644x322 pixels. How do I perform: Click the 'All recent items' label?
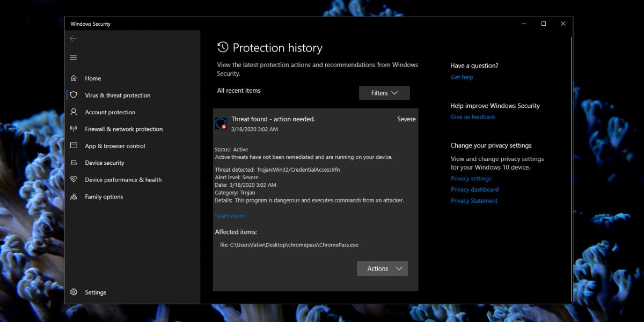pos(239,91)
